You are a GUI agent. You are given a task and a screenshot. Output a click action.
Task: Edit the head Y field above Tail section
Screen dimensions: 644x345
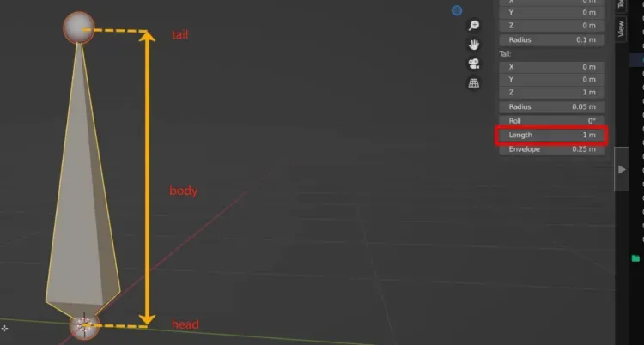(551, 13)
